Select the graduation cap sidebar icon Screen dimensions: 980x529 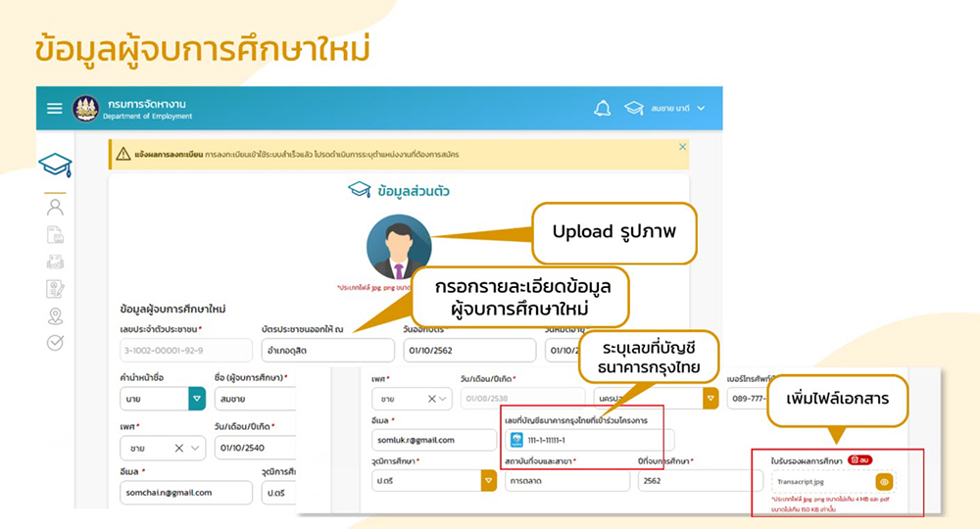(x=55, y=165)
